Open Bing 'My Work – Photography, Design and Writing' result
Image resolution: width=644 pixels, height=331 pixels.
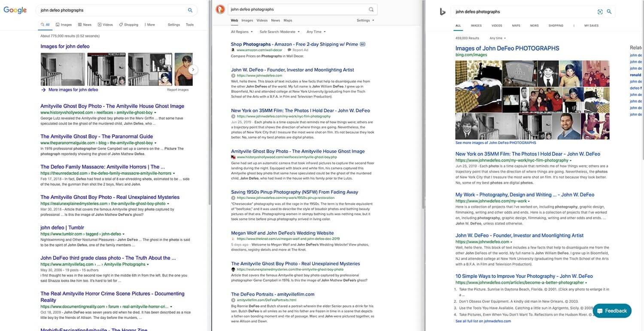(x=525, y=195)
